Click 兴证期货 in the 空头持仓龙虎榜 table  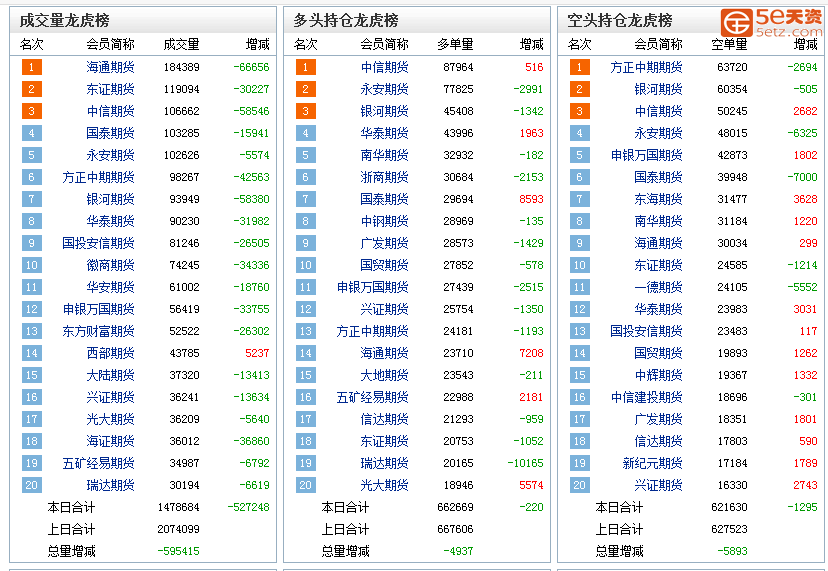(658, 485)
